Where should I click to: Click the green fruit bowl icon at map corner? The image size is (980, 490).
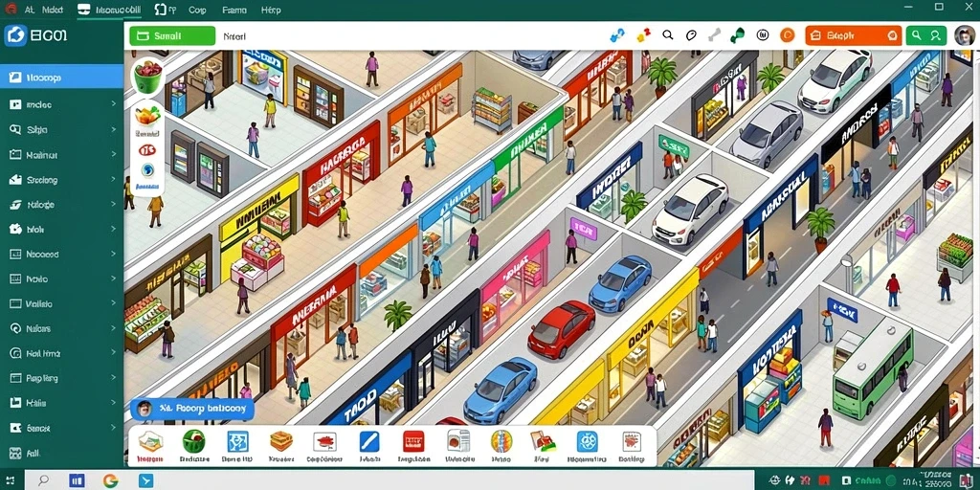tap(146, 77)
